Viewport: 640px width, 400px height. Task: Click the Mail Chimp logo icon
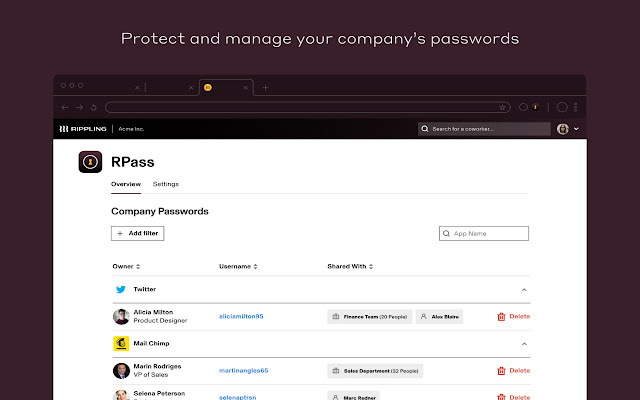tap(121, 344)
